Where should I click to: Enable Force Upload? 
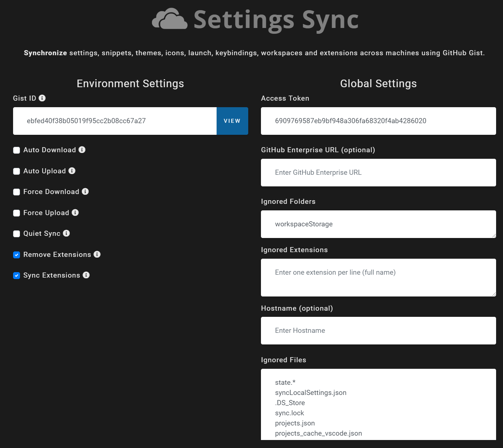[16, 213]
